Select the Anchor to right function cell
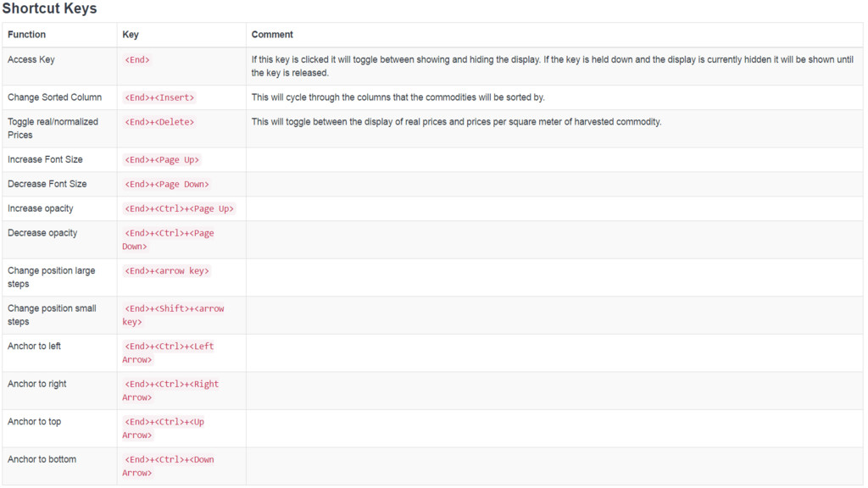 pyautogui.click(x=37, y=384)
